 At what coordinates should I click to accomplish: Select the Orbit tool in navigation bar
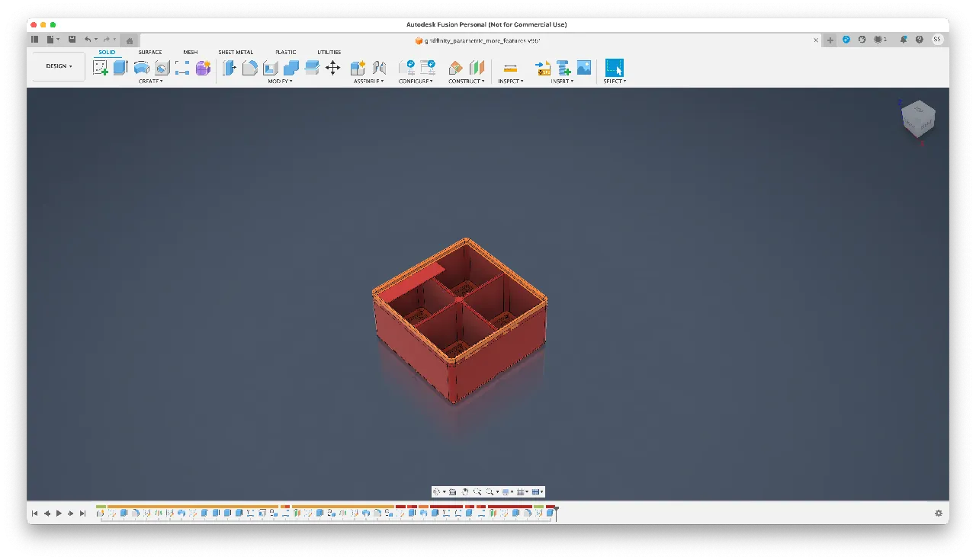(437, 491)
